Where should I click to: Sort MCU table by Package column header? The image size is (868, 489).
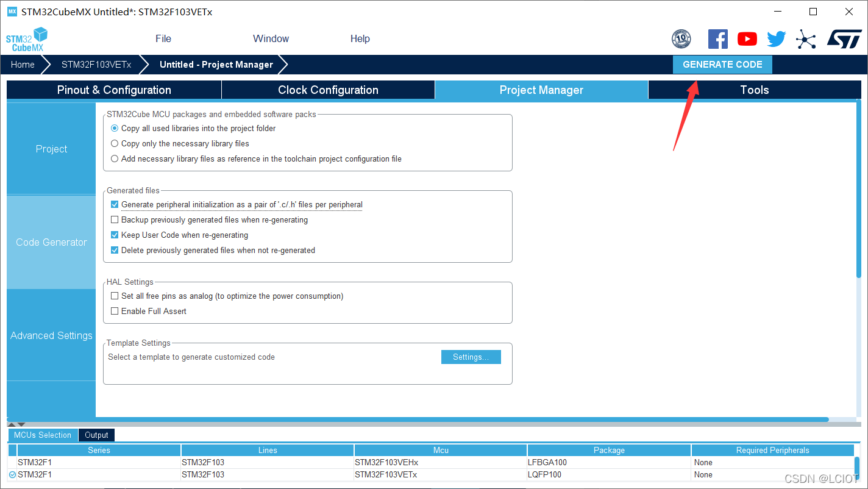pos(609,450)
